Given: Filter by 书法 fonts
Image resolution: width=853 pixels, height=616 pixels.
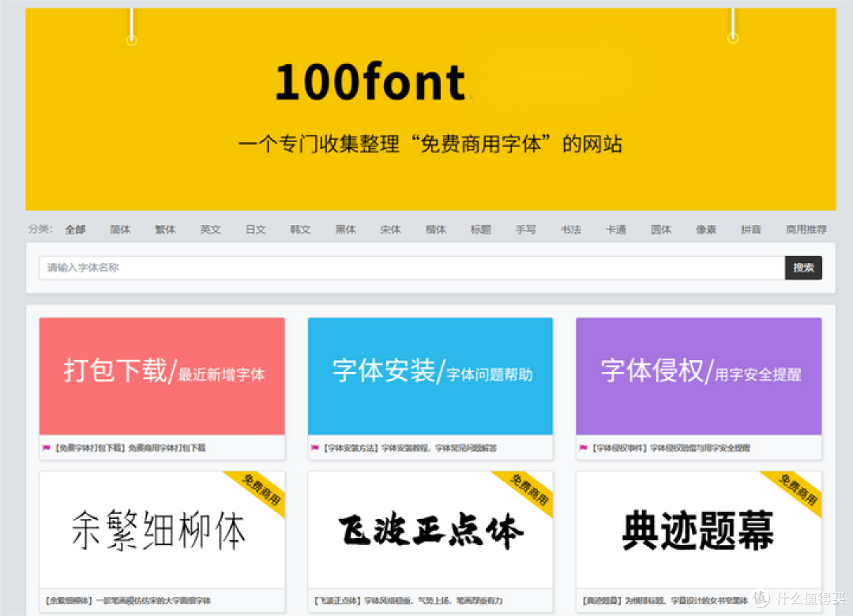Looking at the screenshot, I should point(571,230).
